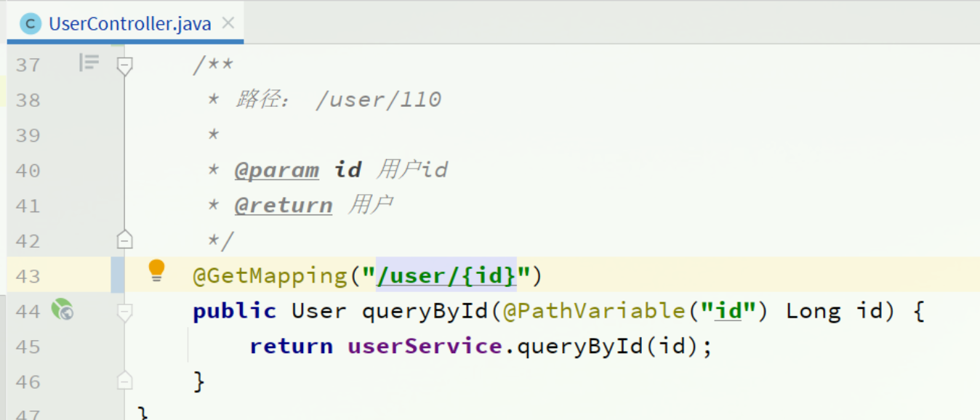This screenshot has height=420, width=980.
Task: Close the UserController.java tab
Action: pos(228,23)
